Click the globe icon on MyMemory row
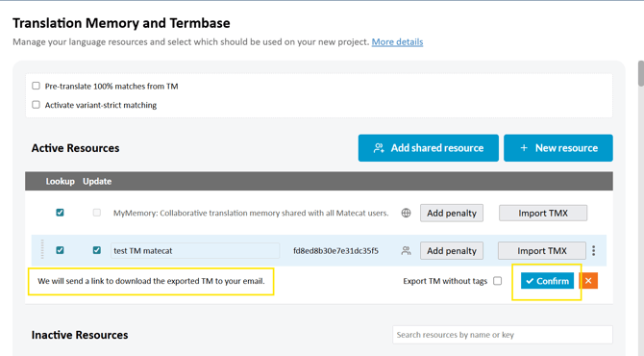Screen dimensions: 644x356 pos(406,213)
